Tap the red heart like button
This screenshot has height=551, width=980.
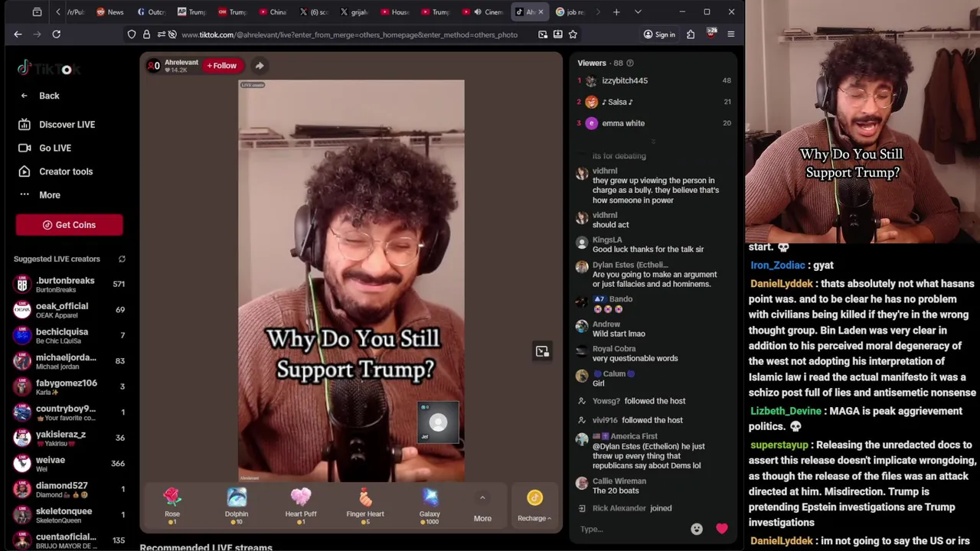(x=722, y=529)
